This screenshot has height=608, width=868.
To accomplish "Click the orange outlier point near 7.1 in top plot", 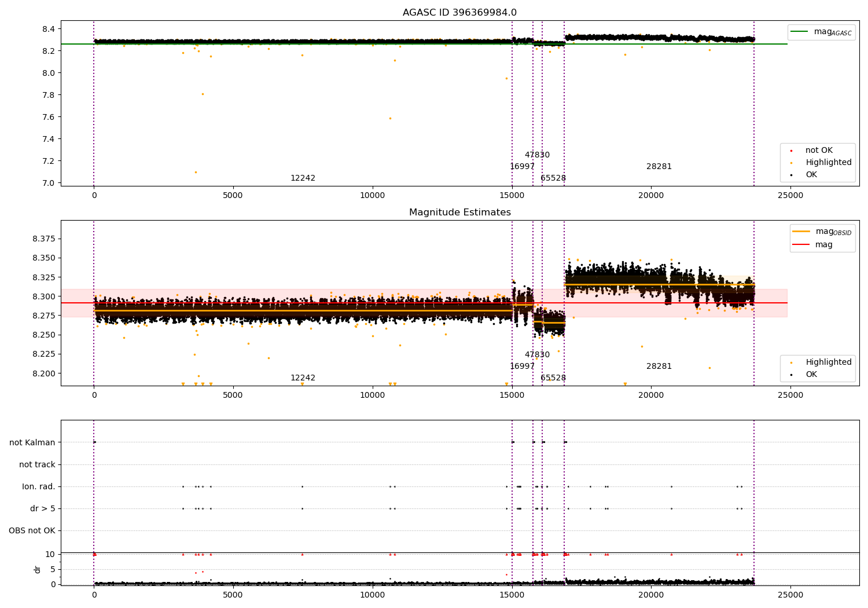I will [x=196, y=172].
